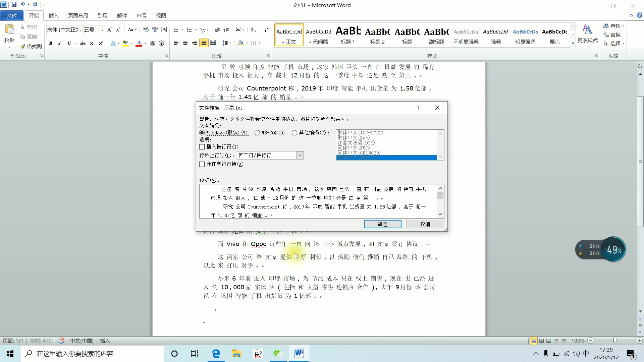The image size is (644, 362).
Task: Apply strikethrough text formatting
Action: click(83, 43)
